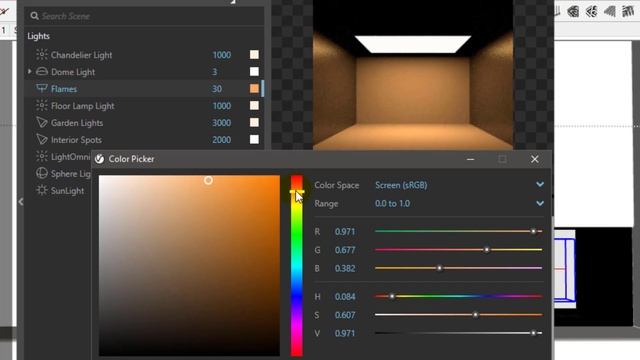This screenshot has height=360, width=640.
Task: Open Garden Lights color swatch
Action: 254,122
